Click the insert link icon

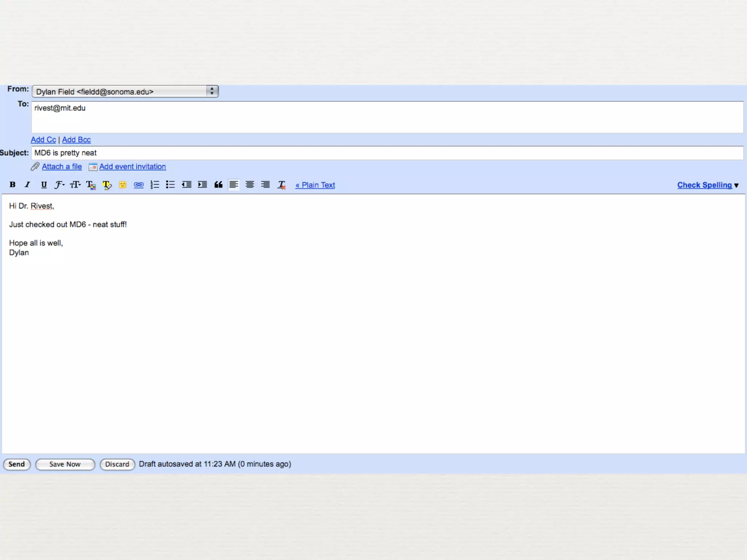139,185
